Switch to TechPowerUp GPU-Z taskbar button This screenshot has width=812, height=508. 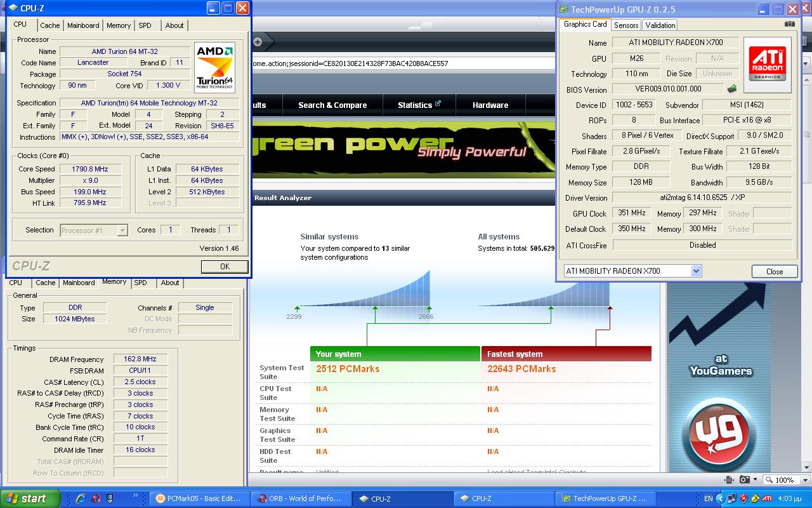606,498
